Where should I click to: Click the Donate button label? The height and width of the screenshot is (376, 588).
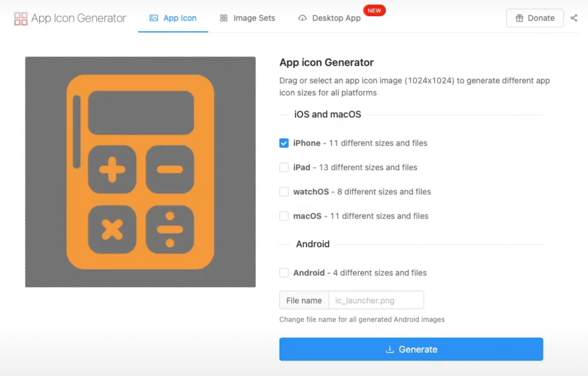541,18
